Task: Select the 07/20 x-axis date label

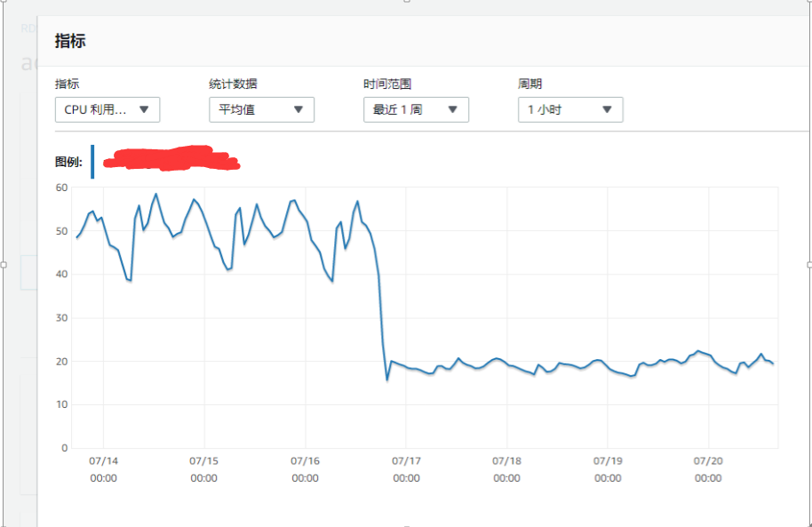Action: click(708, 461)
